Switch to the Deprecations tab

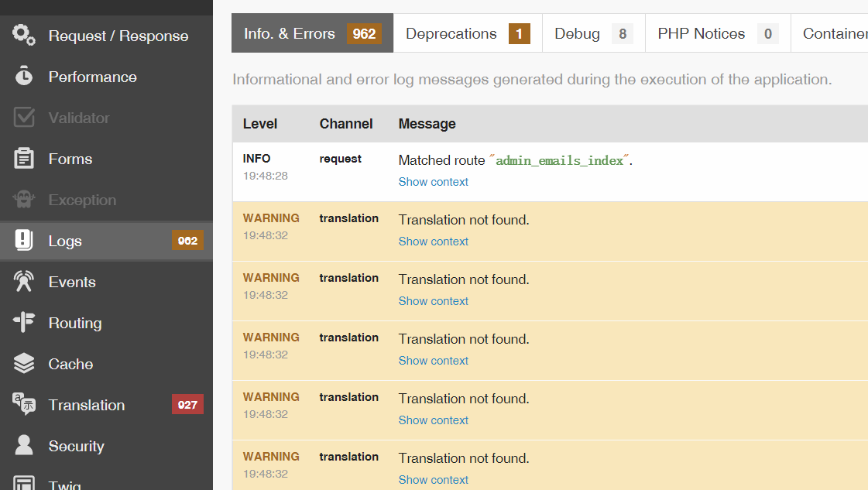(x=468, y=33)
